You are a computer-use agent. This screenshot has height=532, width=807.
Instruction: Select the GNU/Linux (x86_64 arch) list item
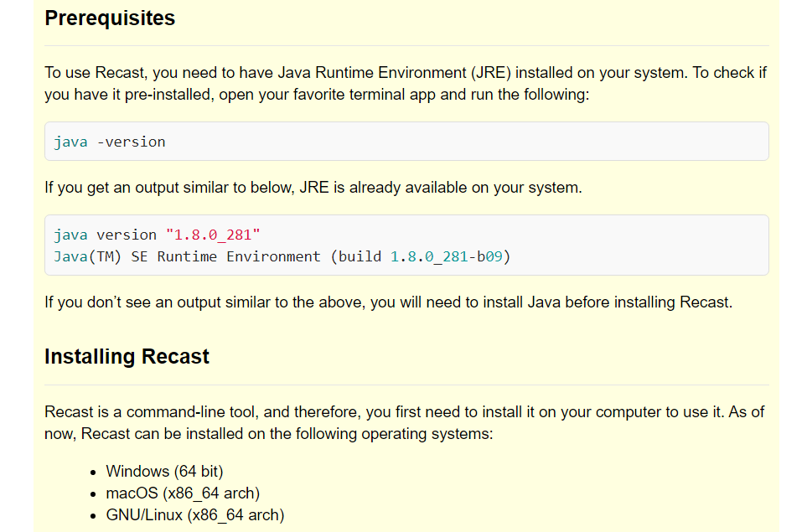pos(194,514)
